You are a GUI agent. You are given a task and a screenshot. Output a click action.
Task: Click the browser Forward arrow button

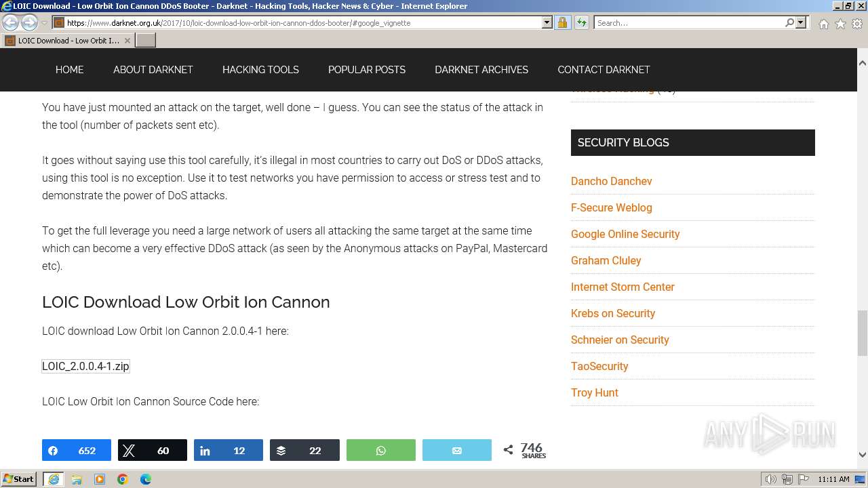[x=29, y=22]
